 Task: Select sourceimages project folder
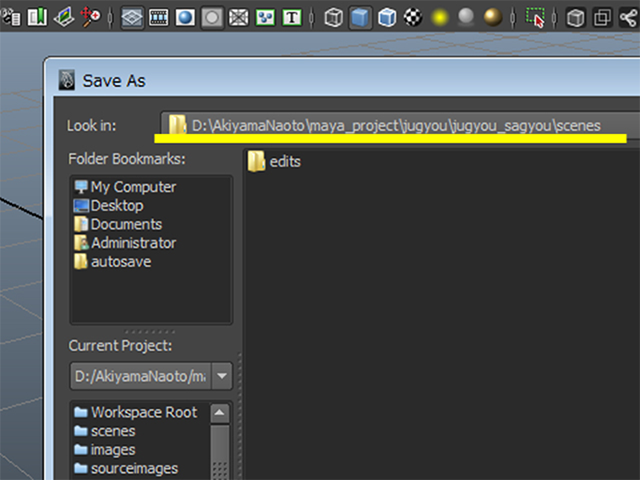click(x=126, y=469)
